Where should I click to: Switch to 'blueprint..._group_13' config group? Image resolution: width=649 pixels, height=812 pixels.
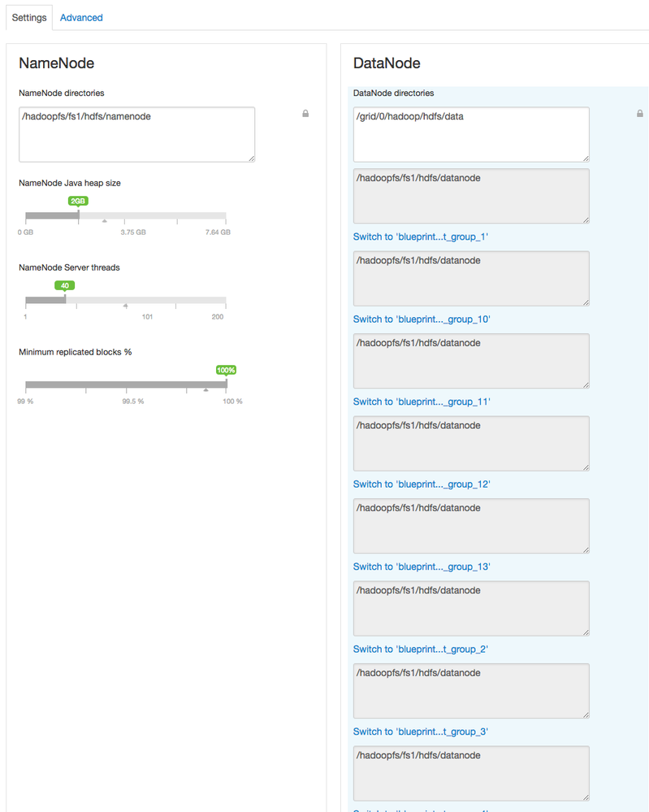tap(422, 567)
